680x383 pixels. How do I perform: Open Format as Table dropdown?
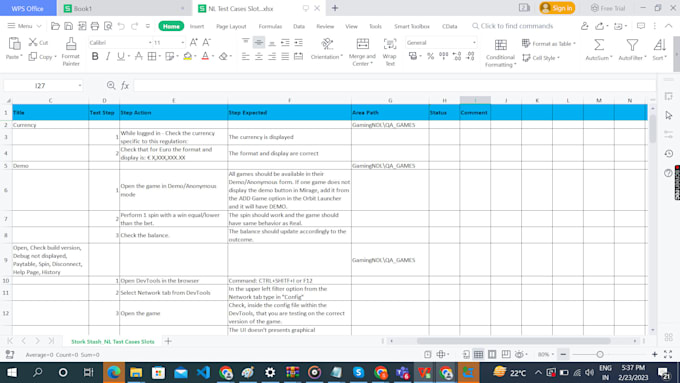(x=549, y=43)
